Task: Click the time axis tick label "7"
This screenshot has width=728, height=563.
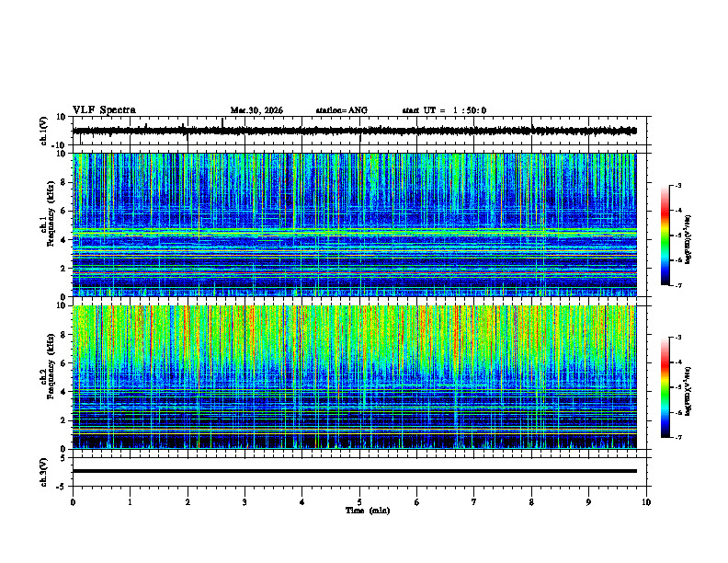Action: click(x=474, y=502)
